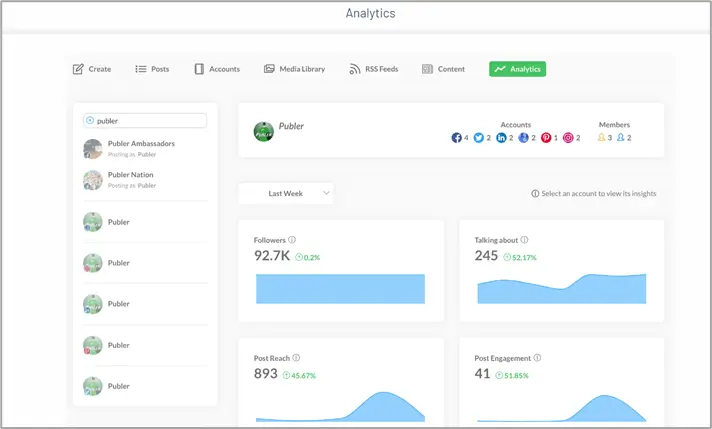This screenshot has height=429, width=712.
Task: Open the Last Week period dropdown
Action: point(286,193)
